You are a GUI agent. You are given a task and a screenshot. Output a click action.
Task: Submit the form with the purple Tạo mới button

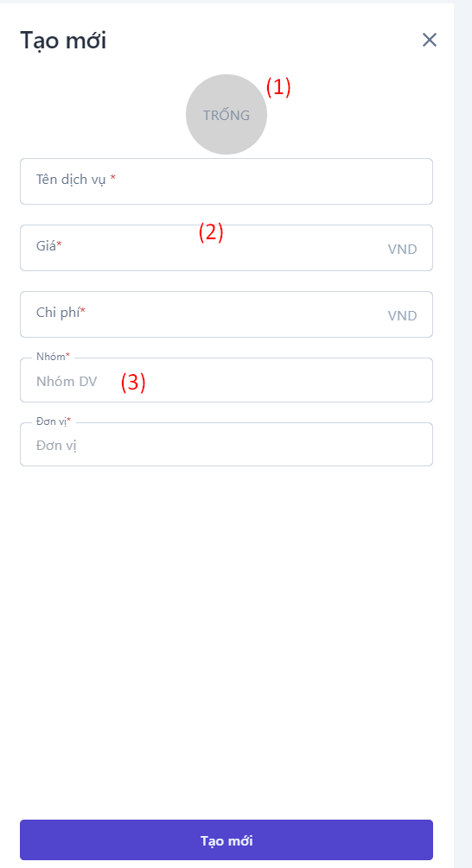click(226, 839)
